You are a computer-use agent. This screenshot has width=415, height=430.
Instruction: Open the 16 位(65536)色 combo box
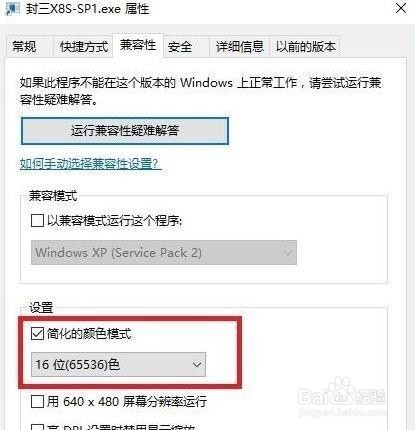pyautogui.click(x=118, y=365)
